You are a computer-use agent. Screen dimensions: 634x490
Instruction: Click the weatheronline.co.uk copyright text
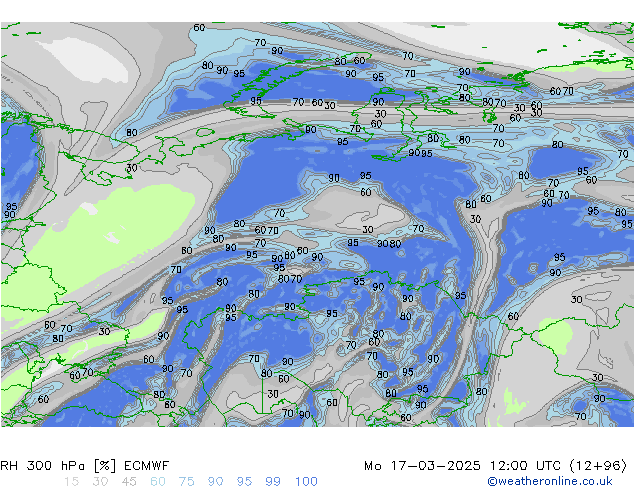pyautogui.click(x=549, y=481)
